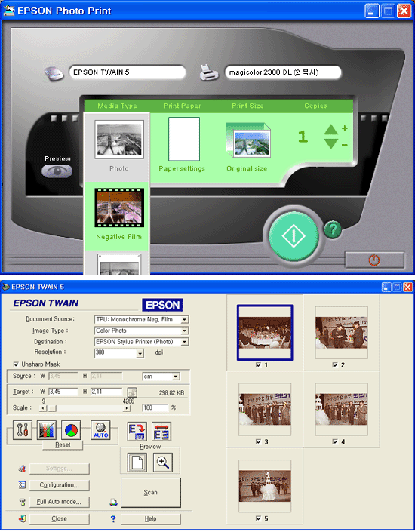This screenshot has height=532, width=415.
Task: Select film frame thumbnail 3
Action: (x=265, y=410)
